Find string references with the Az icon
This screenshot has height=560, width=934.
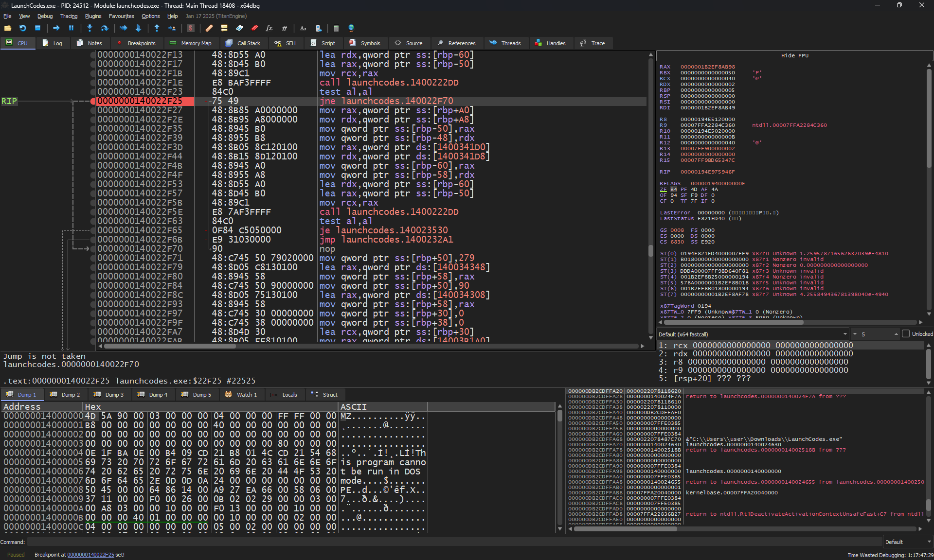[x=303, y=28]
